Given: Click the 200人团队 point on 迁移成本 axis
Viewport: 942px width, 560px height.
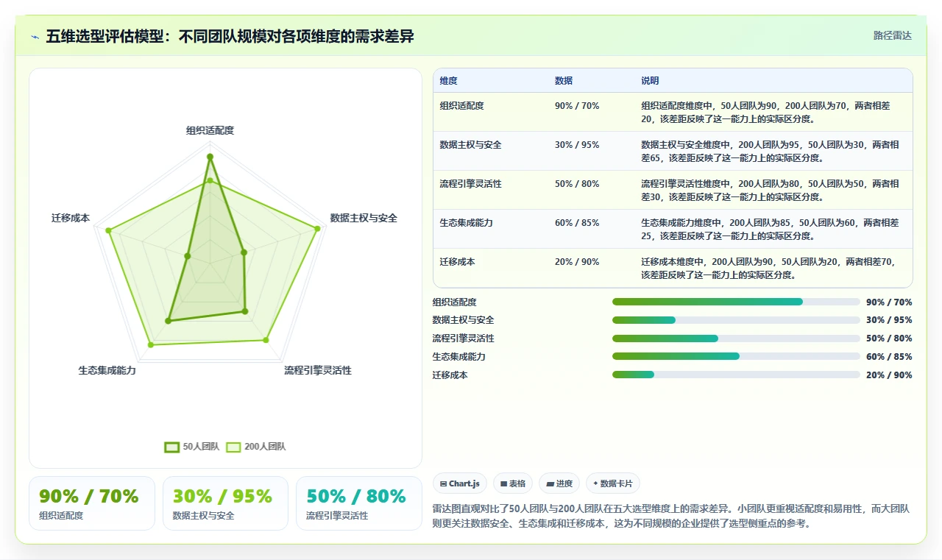Looking at the screenshot, I should coord(108,231).
